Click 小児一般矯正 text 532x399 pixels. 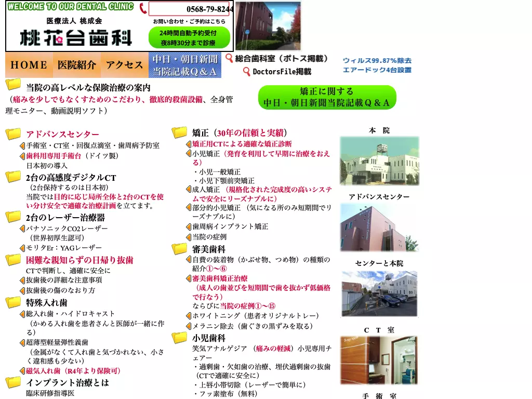(x=220, y=171)
